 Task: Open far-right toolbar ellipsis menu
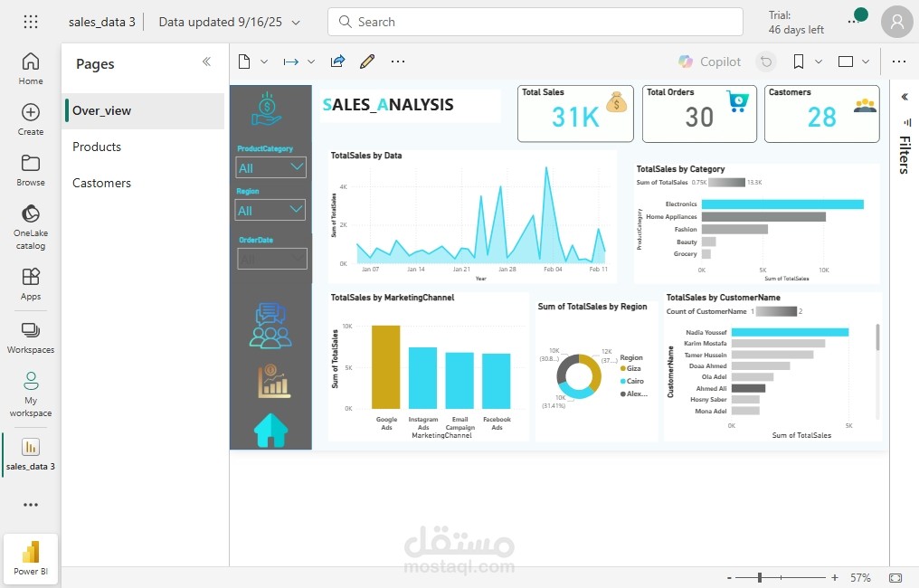899,62
